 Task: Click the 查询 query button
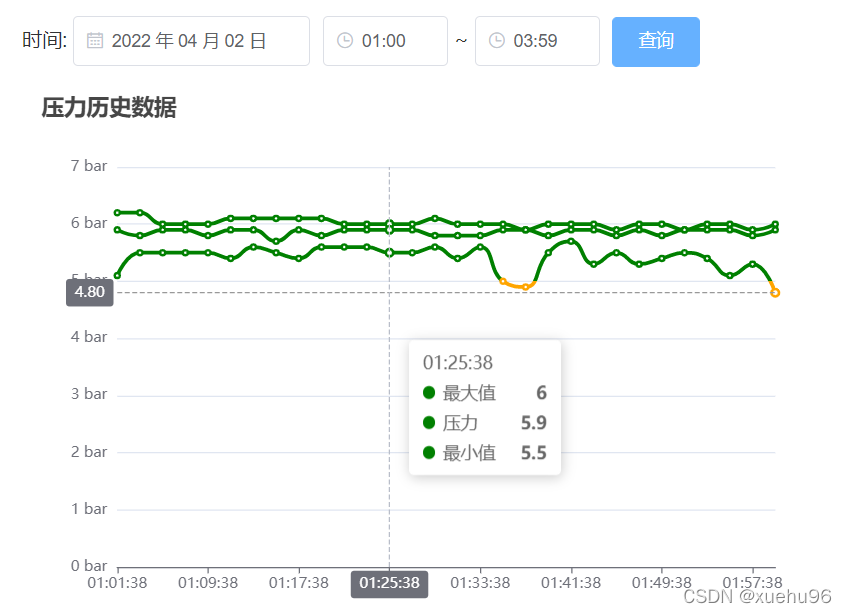[x=656, y=42]
